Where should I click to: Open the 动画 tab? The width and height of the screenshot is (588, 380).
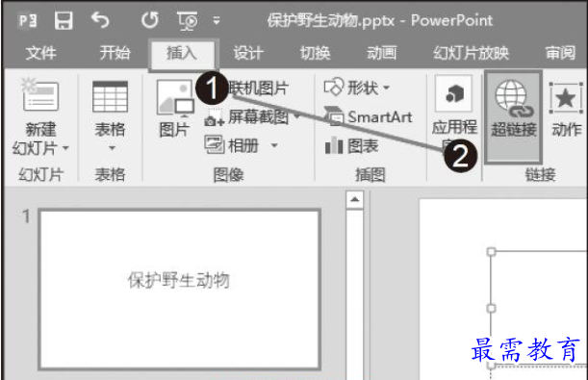(x=381, y=53)
